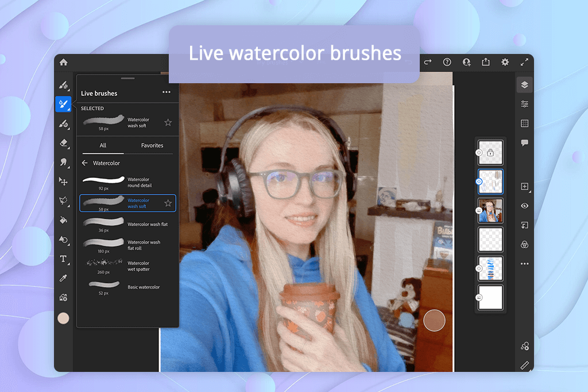588x392 pixels.
Task: Toggle the Layers panel icon
Action: [525, 85]
